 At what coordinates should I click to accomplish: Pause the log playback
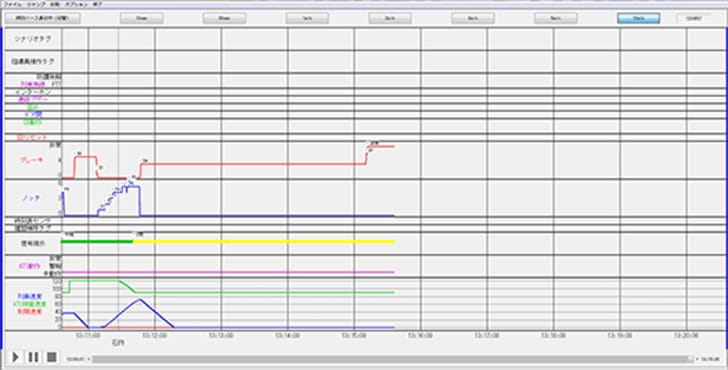(33, 357)
